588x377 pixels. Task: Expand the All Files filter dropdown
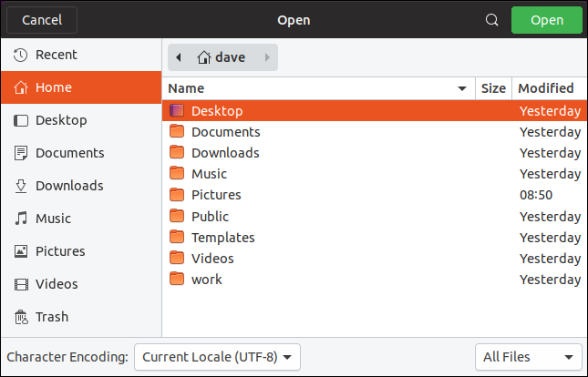point(529,357)
